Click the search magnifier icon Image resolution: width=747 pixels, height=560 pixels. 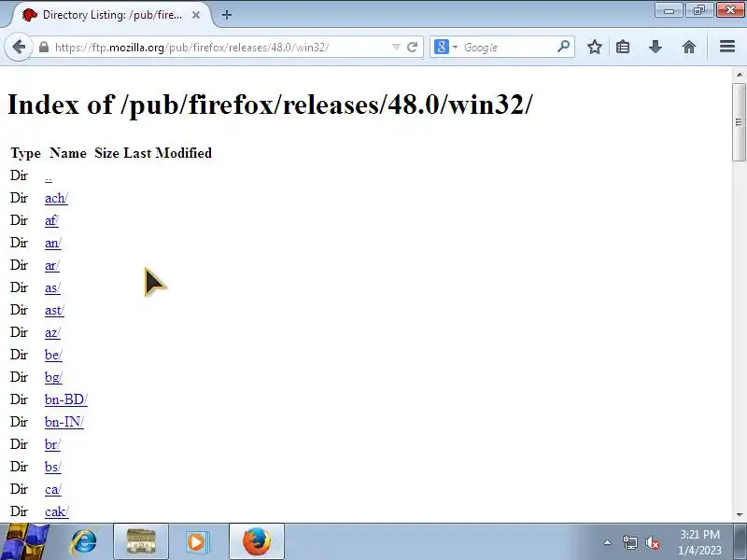(563, 47)
